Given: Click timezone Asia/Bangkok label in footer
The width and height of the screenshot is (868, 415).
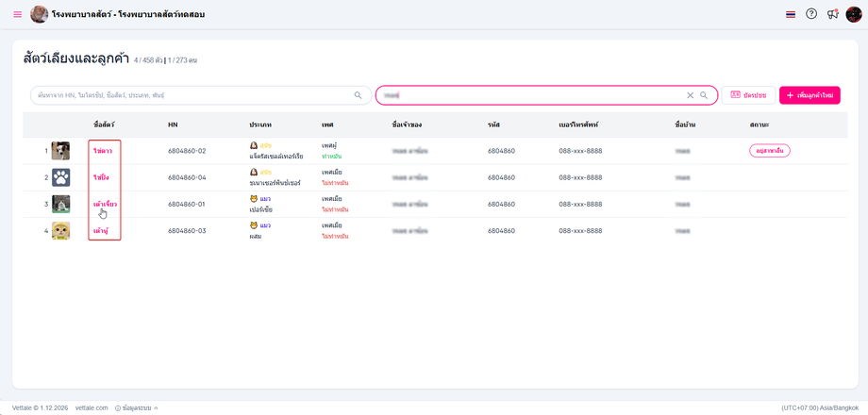Looking at the screenshot, I should tap(820, 407).
